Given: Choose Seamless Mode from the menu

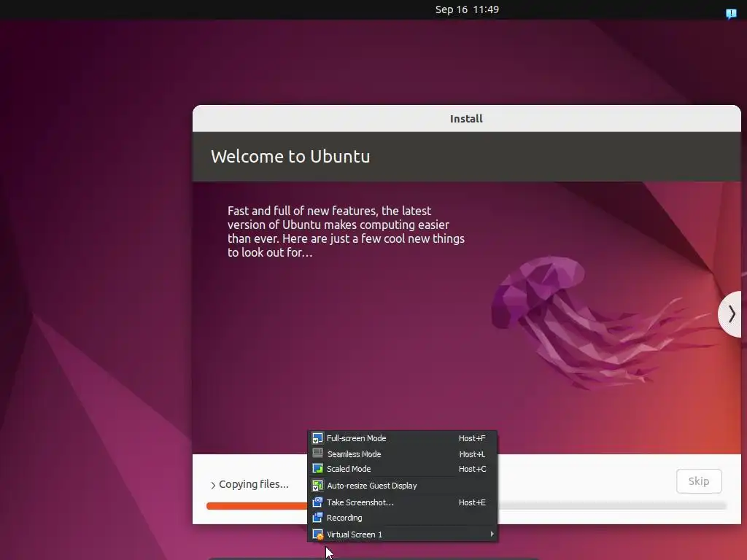Looking at the screenshot, I should coord(403,454).
